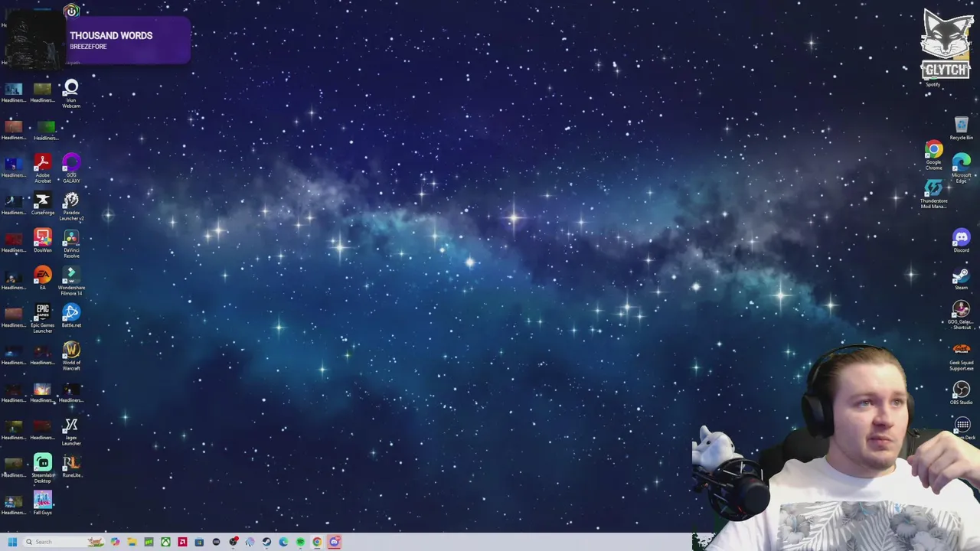The width and height of the screenshot is (980, 551).
Task: Open Steam desktop shortcut
Action: coord(961,279)
